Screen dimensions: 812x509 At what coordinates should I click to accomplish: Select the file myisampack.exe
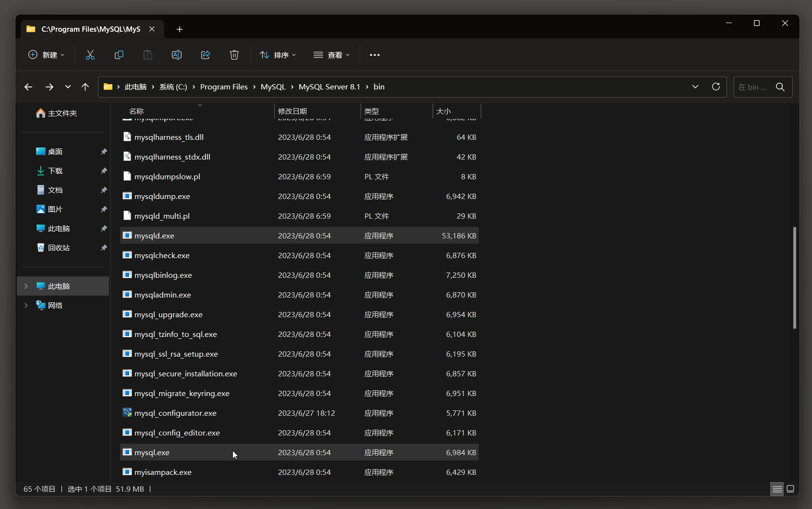pyautogui.click(x=299, y=472)
